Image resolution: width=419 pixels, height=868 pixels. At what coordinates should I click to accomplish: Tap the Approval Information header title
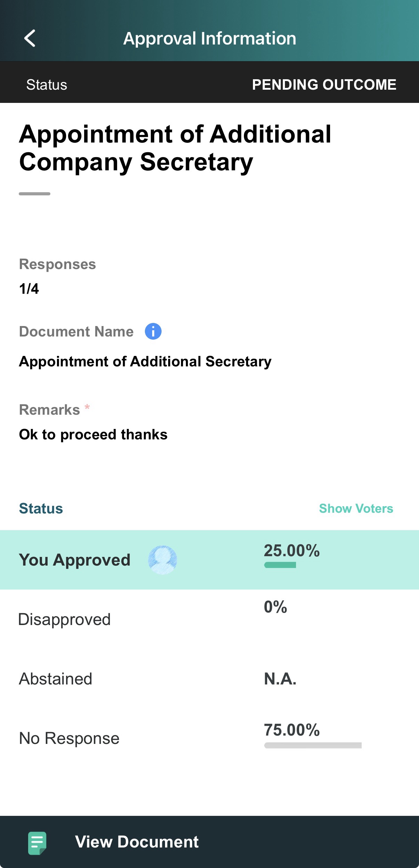[x=209, y=38]
